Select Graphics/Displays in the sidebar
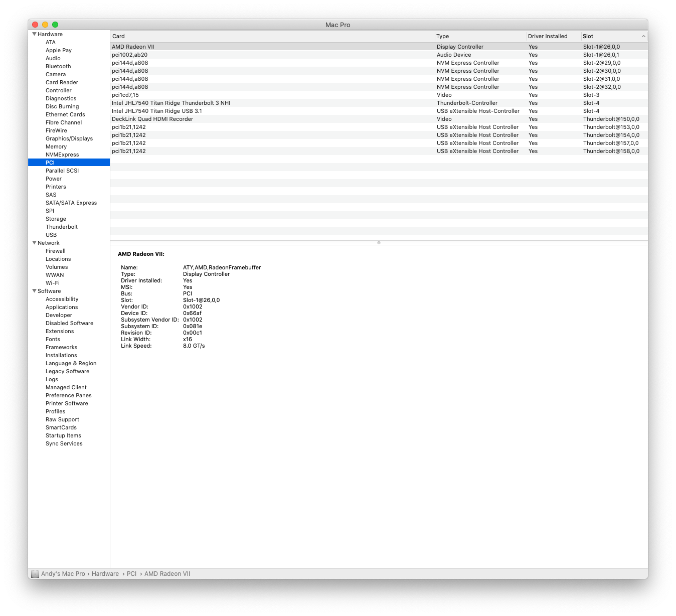The width and height of the screenshot is (676, 616). [x=69, y=138]
